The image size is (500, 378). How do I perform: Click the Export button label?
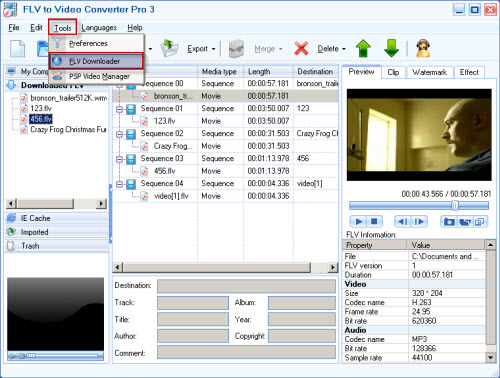click(197, 49)
